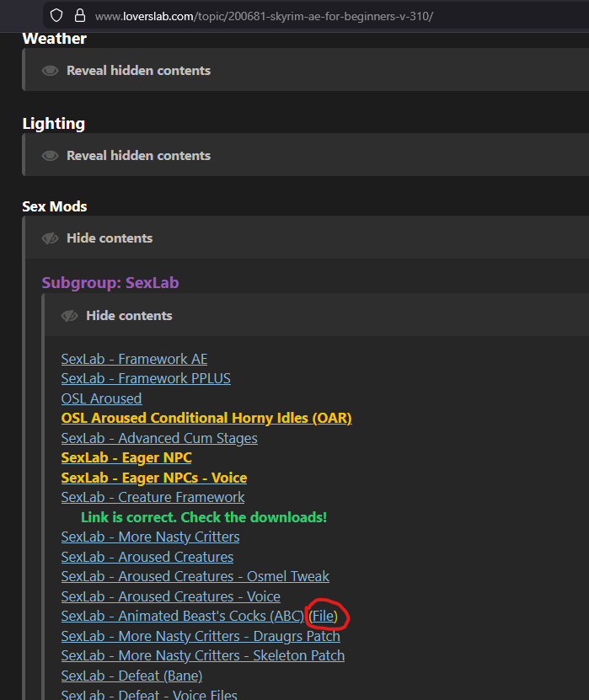Viewport: 589px width, 700px height.
Task: Reveal hidden contents under Weather
Action: click(138, 71)
